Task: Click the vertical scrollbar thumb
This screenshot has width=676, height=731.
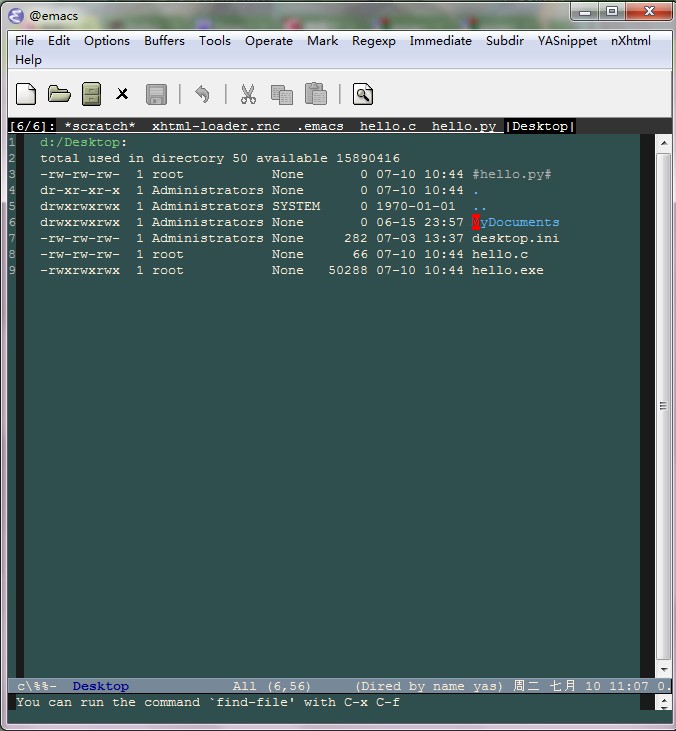Action: (663, 406)
